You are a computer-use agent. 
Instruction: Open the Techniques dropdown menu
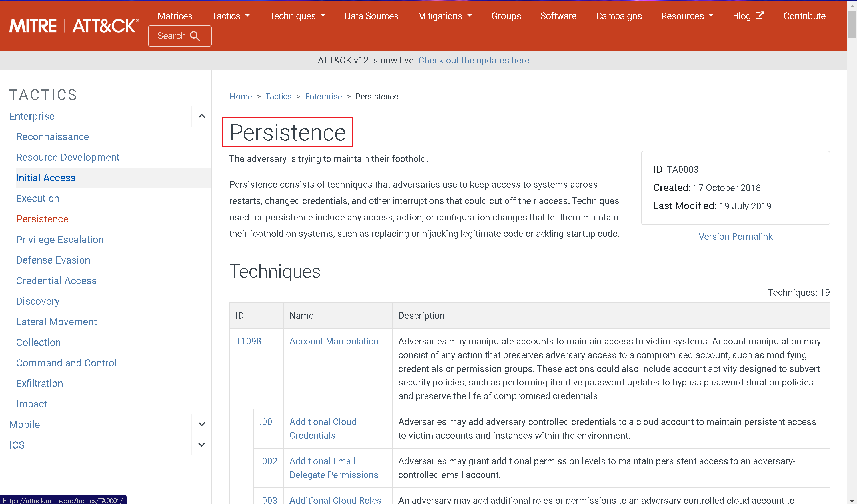click(x=297, y=16)
